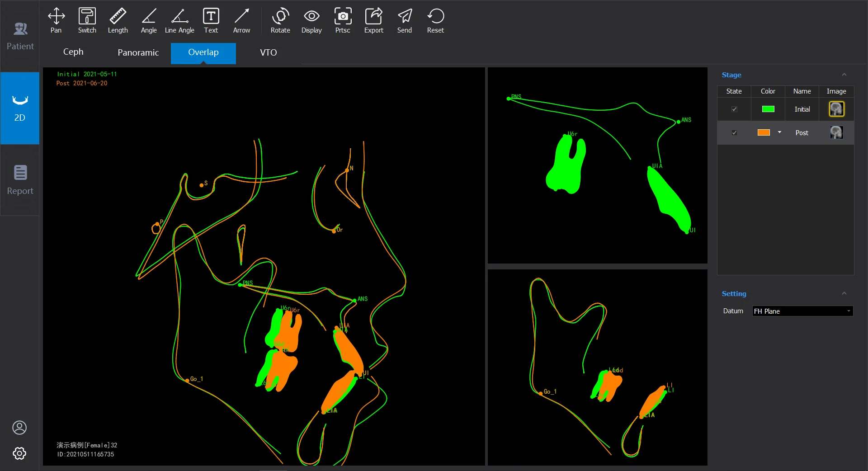Open the Report section
The width and height of the screenshot is (868, 471).
pyautogui.click(x=20, y=180)
